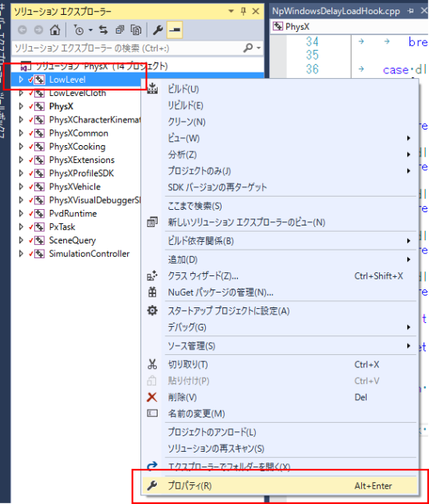Expand the LowLevelCloth project node

(21, 93)
